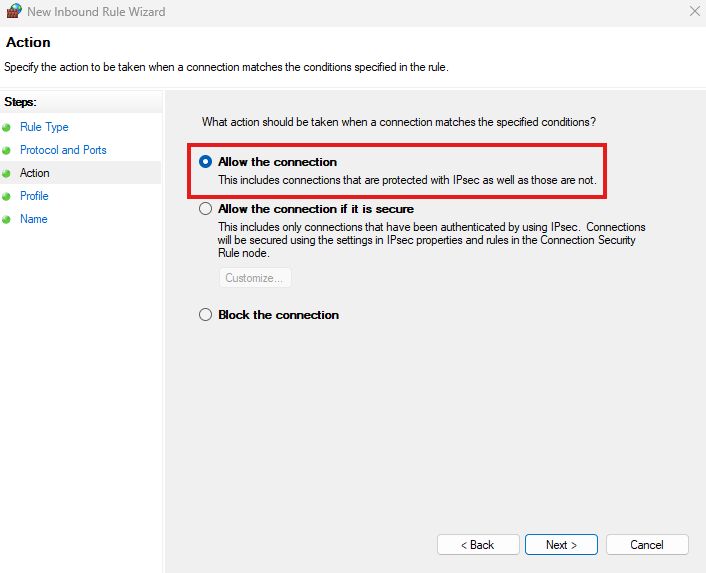The height and width of the screenshot is (573, 706).
Task: Select the 'Block the connection' option
Action: click(206, 315)
